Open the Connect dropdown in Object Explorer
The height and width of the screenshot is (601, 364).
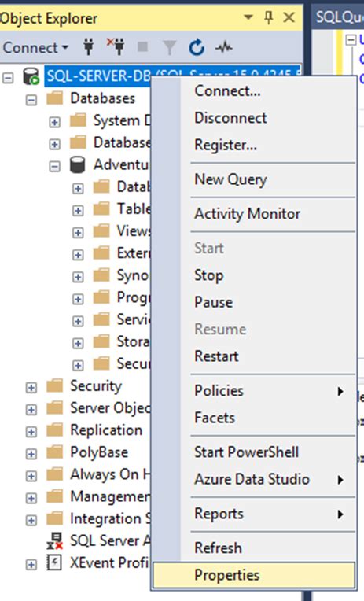point(35,47)
